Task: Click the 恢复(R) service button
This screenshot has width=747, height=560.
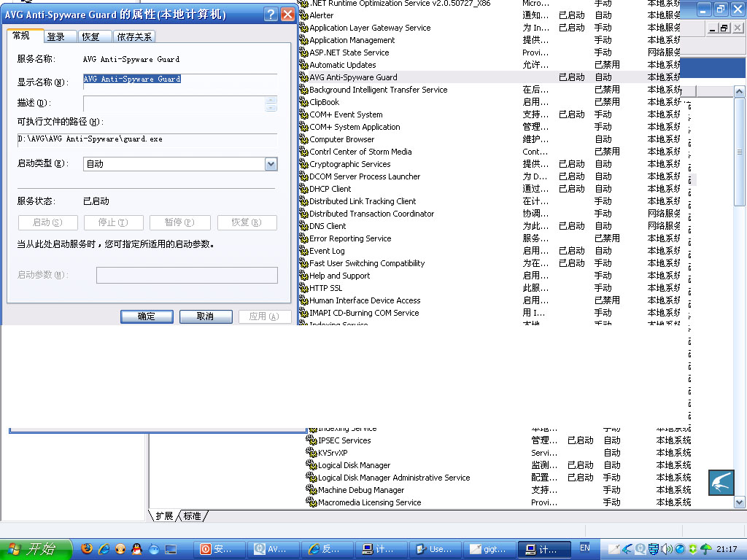Action: [247, 222]
